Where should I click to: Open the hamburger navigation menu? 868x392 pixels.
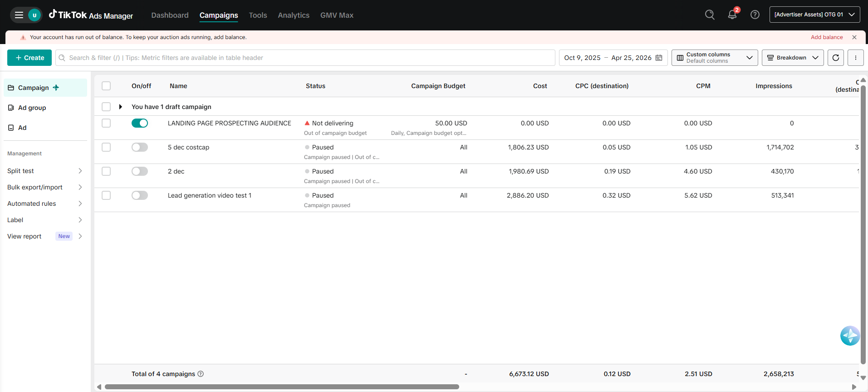click(19, 15)
